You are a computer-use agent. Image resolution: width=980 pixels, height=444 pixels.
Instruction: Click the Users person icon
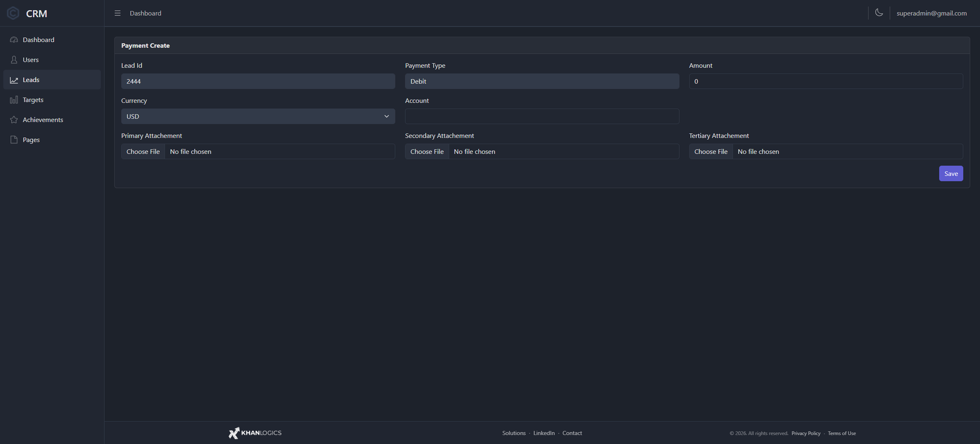(14, 60)
